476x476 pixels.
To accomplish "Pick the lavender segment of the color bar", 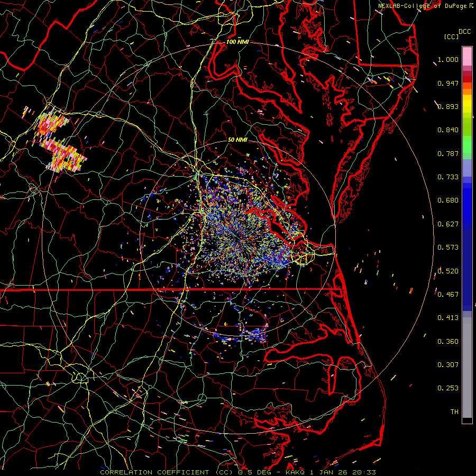I will pos(467,169).
